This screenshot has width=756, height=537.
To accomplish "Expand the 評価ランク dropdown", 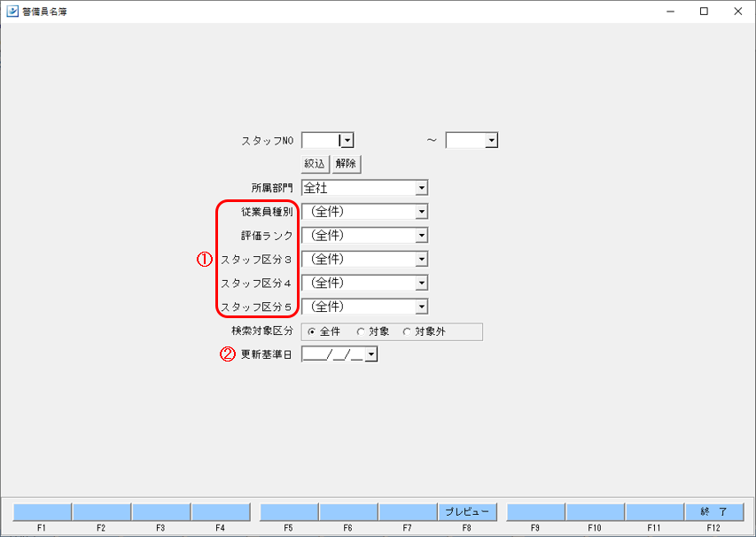I will 421,235.
